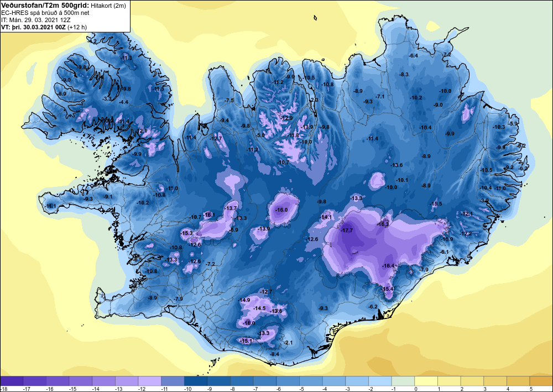The image size is (553, 392).
Task: Click the -14.9 temperature value
Action: 244,300
